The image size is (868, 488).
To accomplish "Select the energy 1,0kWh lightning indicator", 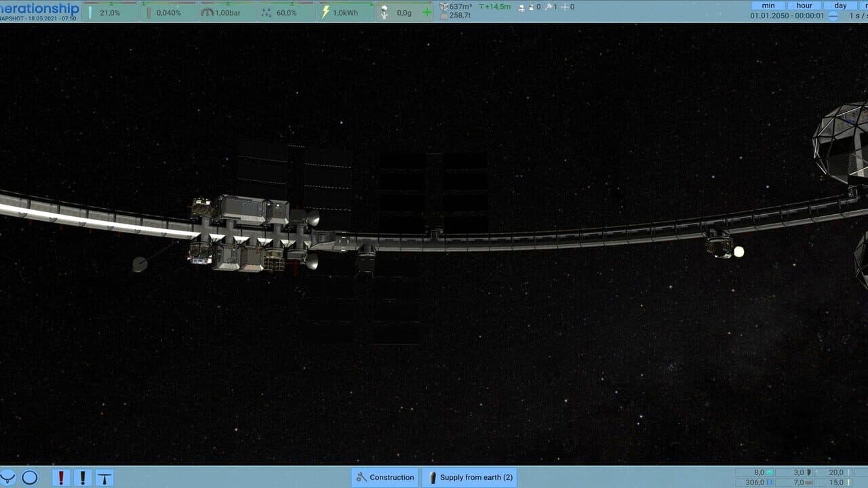I will [x=345, y=12].
